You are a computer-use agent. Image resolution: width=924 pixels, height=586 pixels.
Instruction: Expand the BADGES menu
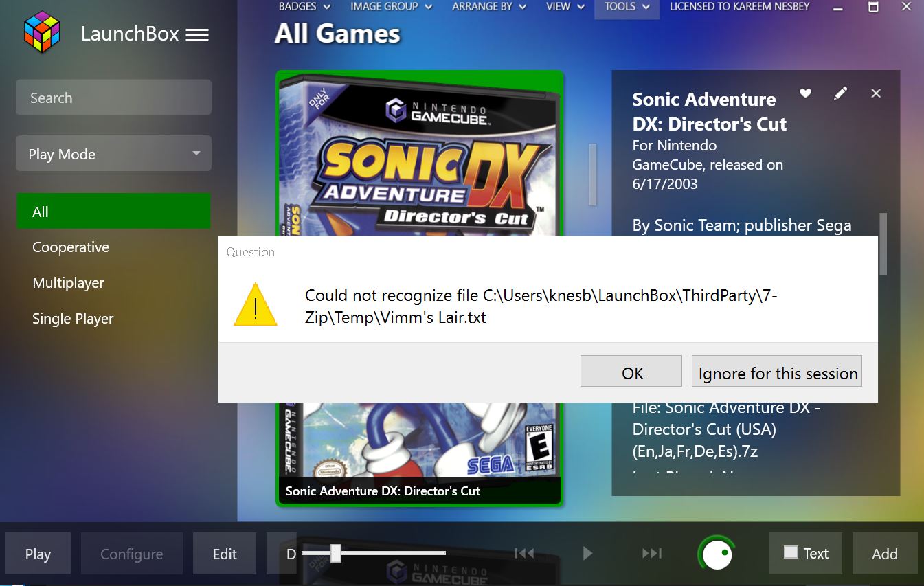(x=304, y=7)
